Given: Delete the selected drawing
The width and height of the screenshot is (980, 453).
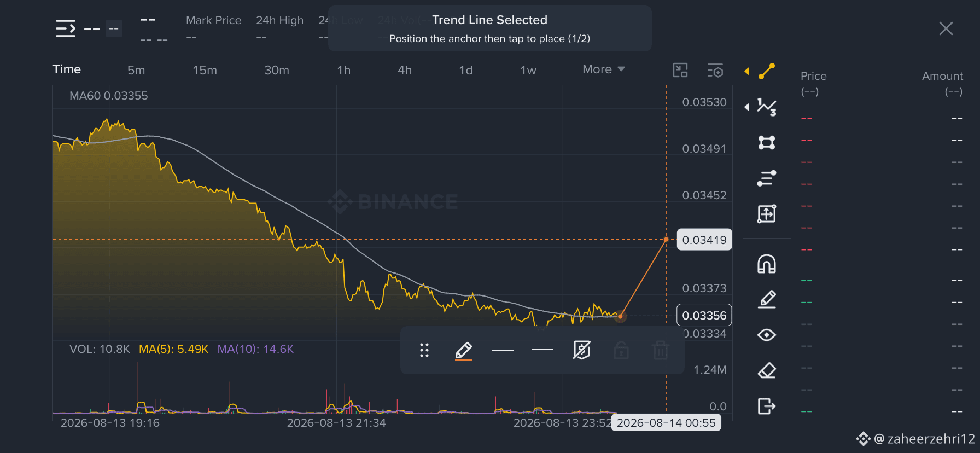Looking at the screenshot, I should (x=661, y=350).
